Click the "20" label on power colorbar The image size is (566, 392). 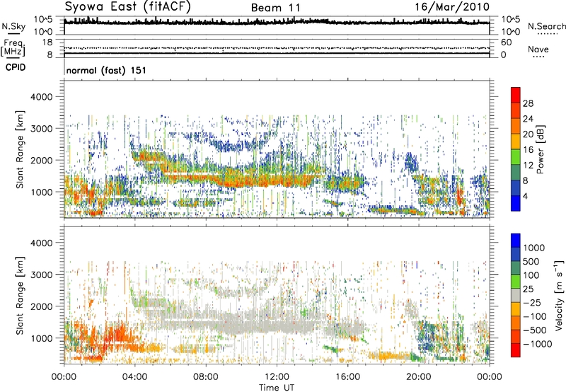tap(528, 134)
